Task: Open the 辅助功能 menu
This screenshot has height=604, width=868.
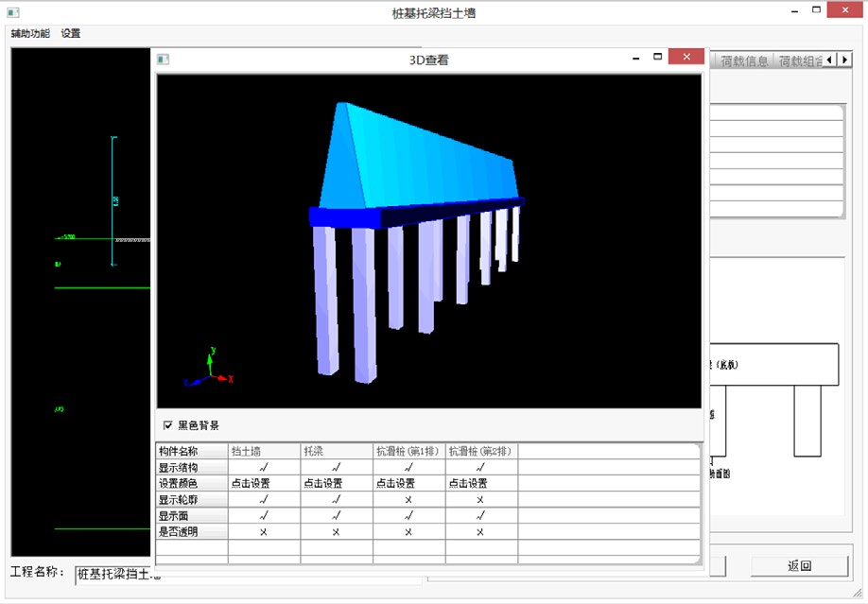Action: pos(30,33)
